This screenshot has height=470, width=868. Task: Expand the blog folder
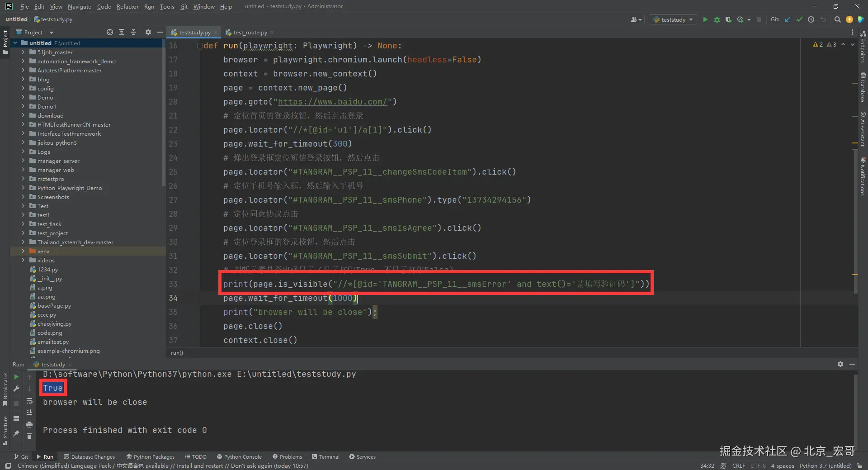pos(23,79)
